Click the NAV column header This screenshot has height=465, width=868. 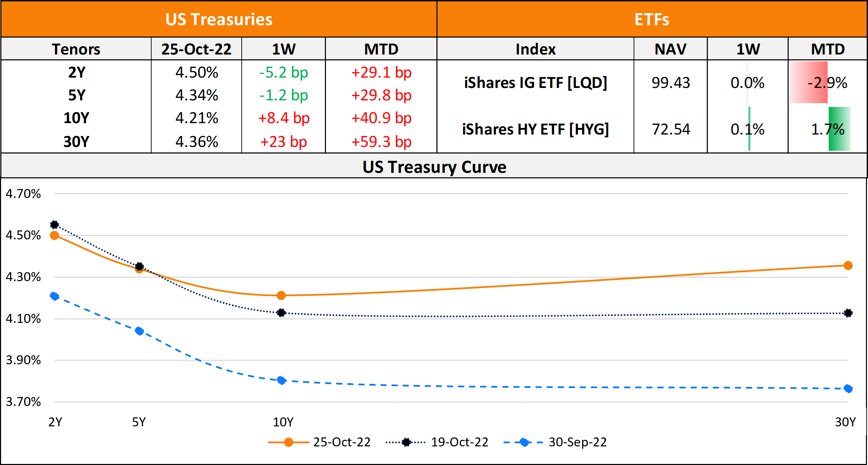pyautogui.click(x=671, y=49)
